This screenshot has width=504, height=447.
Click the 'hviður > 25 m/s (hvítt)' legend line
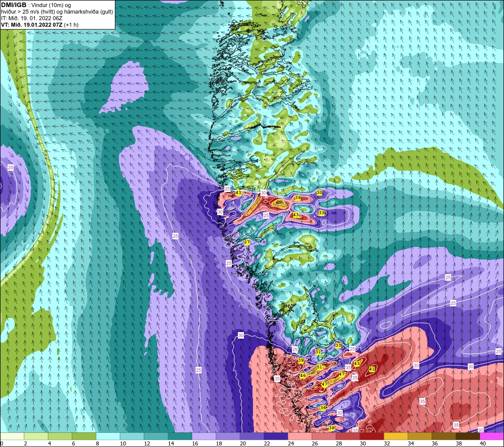(x=28, y=12)
